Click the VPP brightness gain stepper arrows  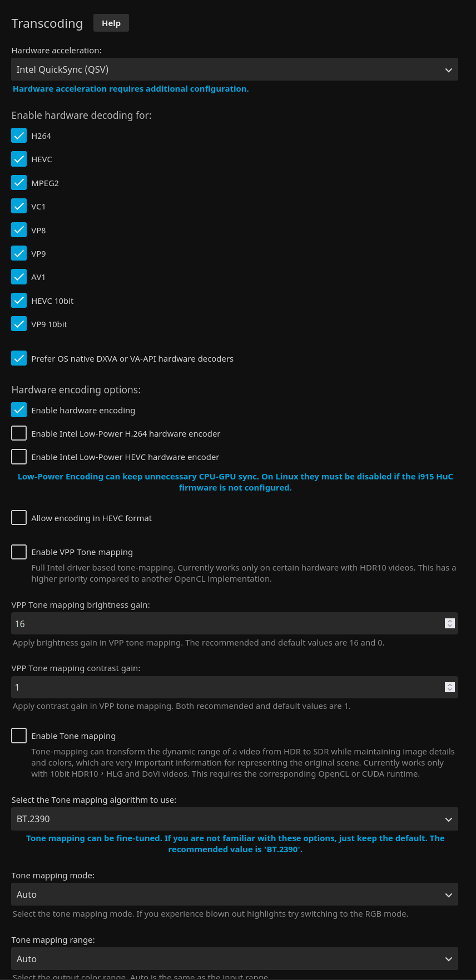(x=450, y=624)
